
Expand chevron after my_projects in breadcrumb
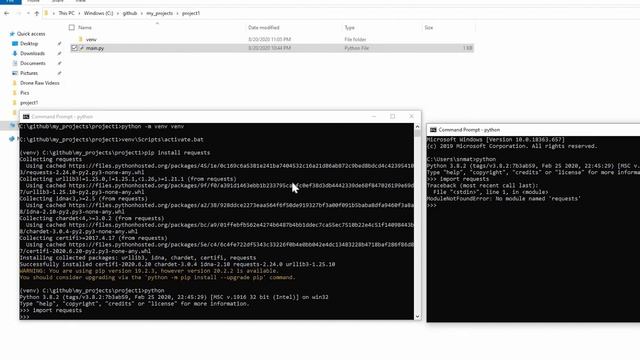tap(178, 13)
